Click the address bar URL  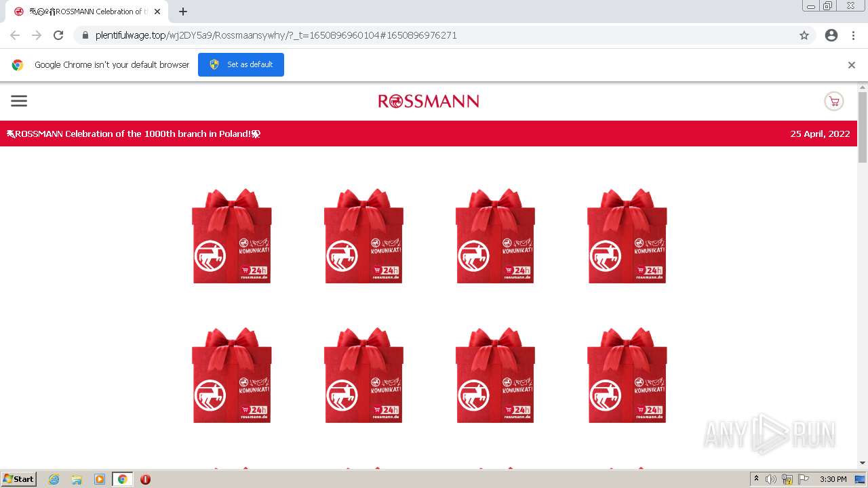(276, 35)
